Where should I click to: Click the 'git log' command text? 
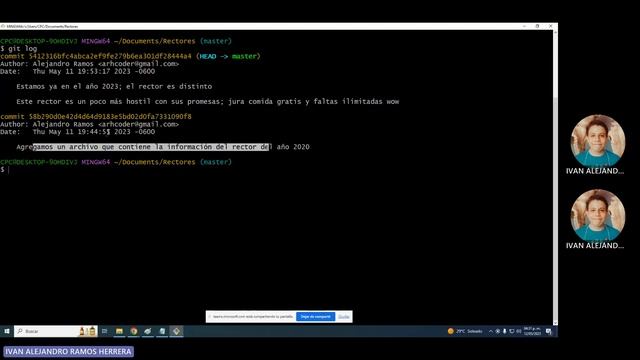tap(22, 49)
